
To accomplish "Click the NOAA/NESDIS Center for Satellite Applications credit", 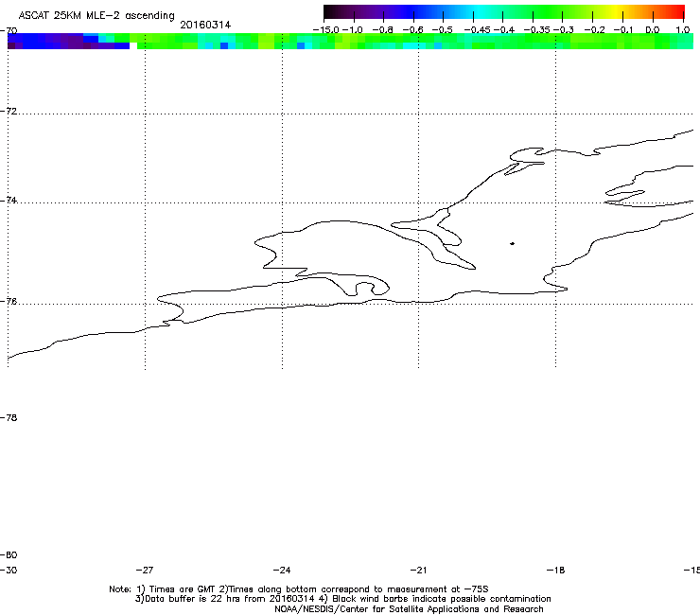I will [409, 609].
